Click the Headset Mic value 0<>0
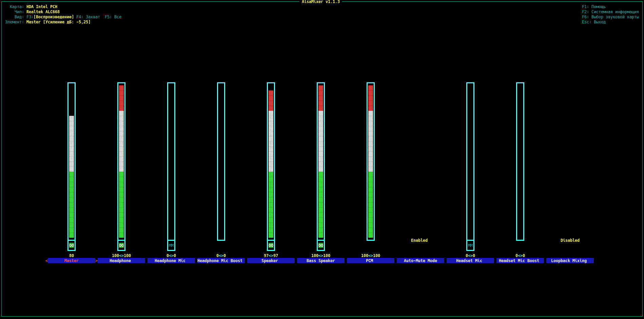Viewport: 644px width, 319px height. [x=470, y=256]
